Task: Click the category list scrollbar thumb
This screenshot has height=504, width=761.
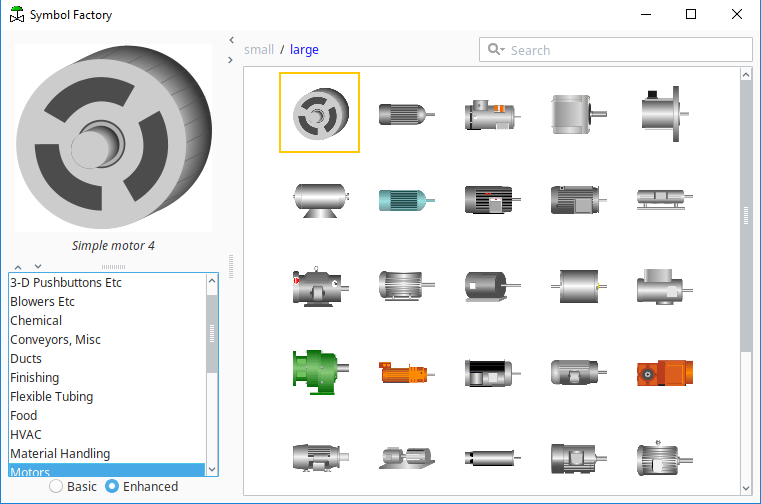Action: (x=212, y=334)
